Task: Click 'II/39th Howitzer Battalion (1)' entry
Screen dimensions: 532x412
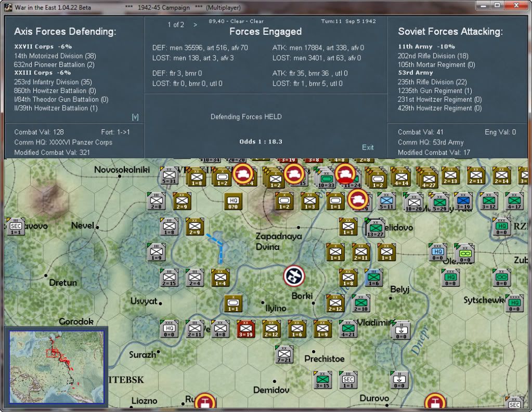Action: click(56, 108)
